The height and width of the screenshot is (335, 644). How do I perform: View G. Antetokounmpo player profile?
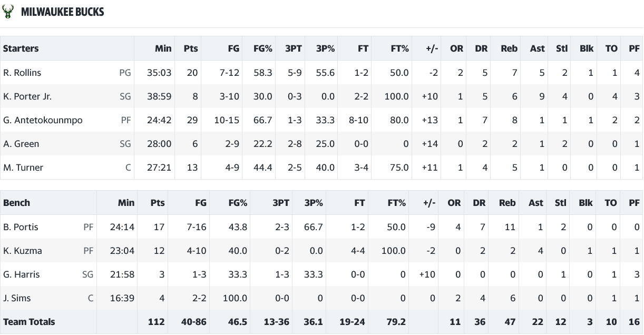pos(43,120)
